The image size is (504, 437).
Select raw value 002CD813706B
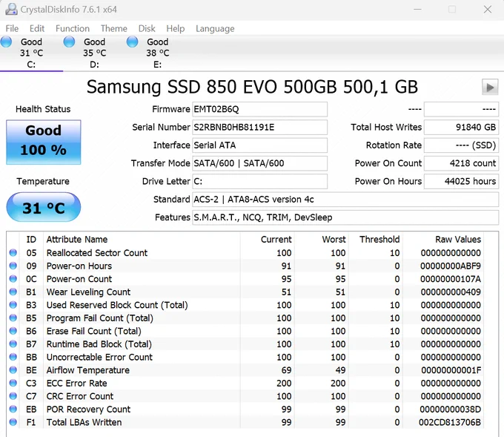450,422
